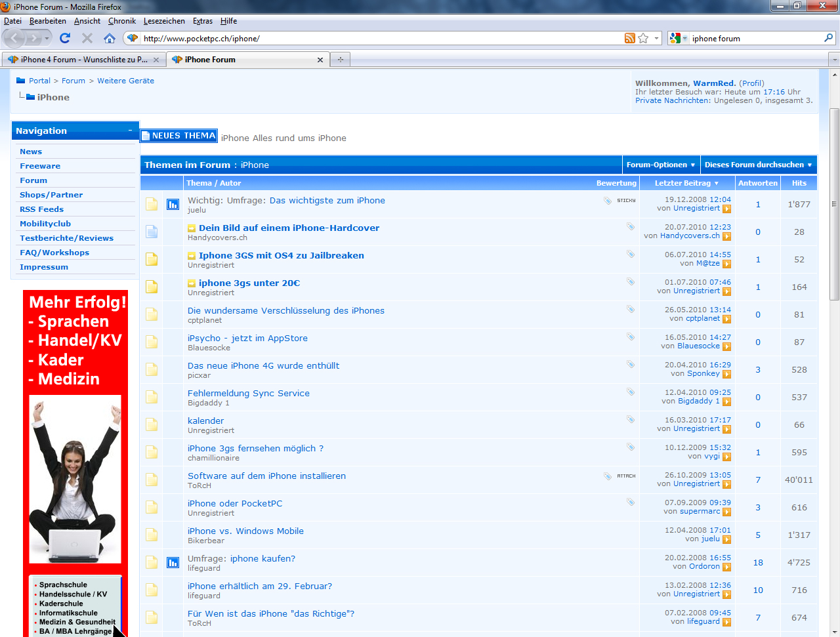Open the Datei menu

pyautogui.click(x=12, y=21)
